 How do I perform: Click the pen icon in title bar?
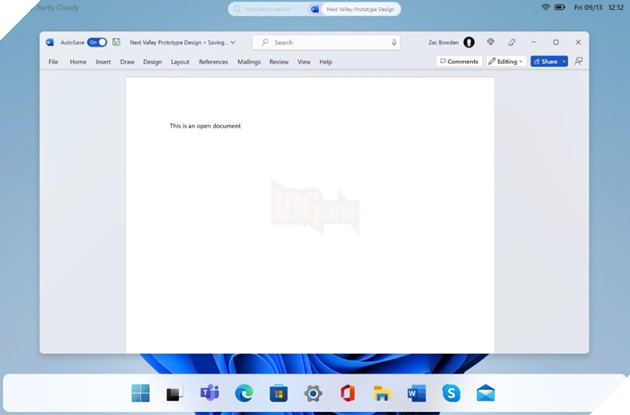(x=511, y=42)
